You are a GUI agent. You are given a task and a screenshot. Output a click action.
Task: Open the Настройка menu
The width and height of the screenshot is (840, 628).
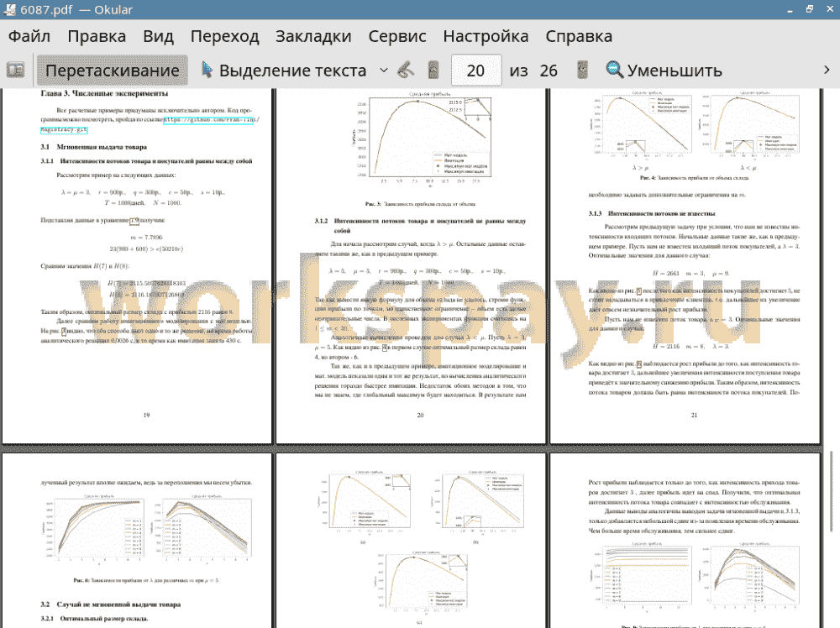(x=486, y=36)
